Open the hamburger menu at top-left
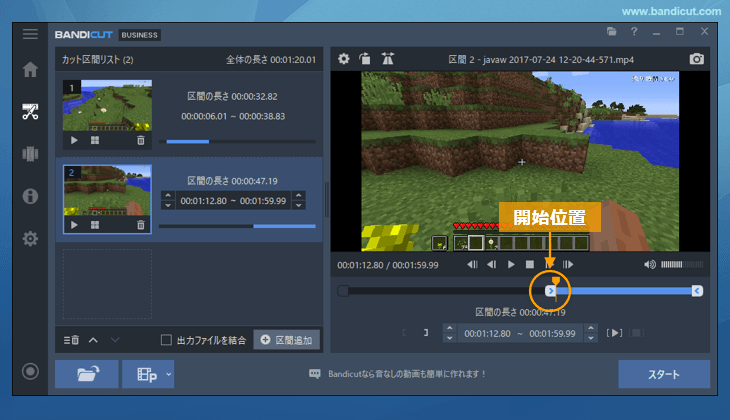Screen dimensions: 730x420 pos(30,34)
